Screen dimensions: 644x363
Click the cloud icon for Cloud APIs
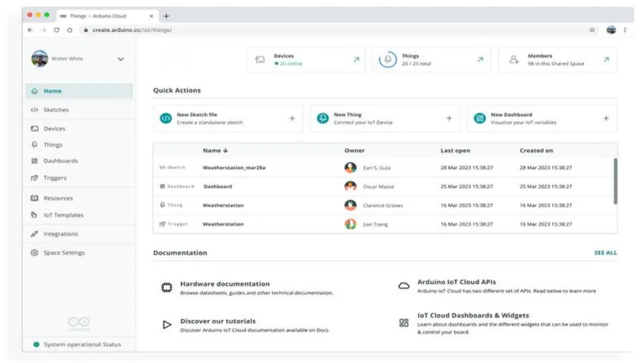click(x=404, y=286)
